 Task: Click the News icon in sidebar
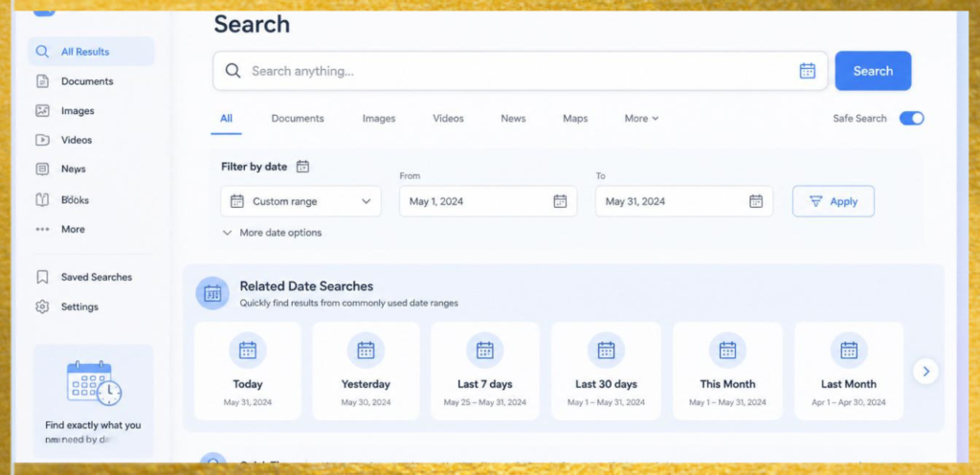click(42, 169)
